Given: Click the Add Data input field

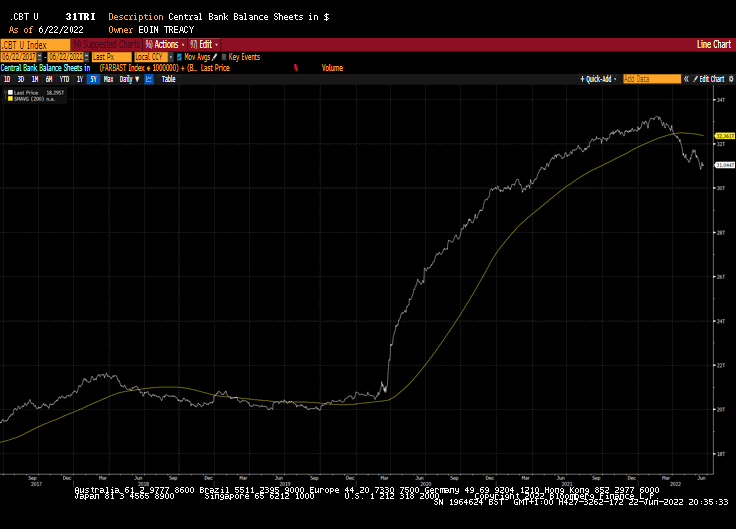Looking at the screenshot, I should [x=652, y=79].
